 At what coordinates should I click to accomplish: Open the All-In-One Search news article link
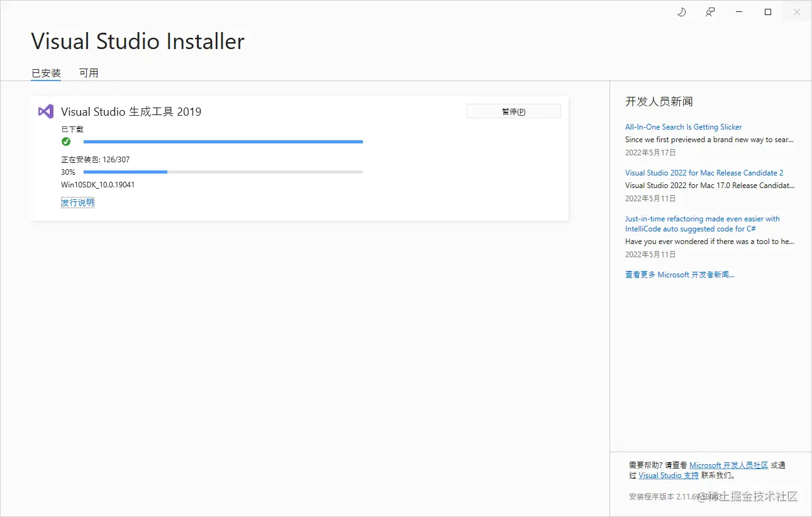click(683, 126)
